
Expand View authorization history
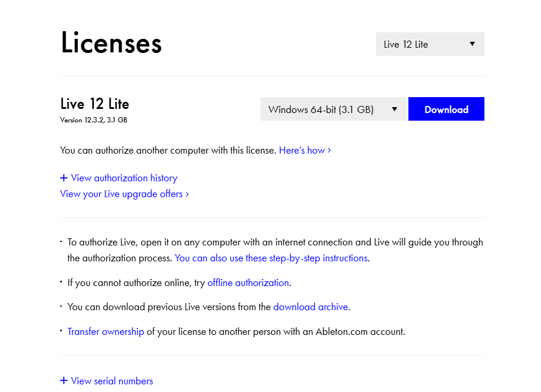[124, 178]
